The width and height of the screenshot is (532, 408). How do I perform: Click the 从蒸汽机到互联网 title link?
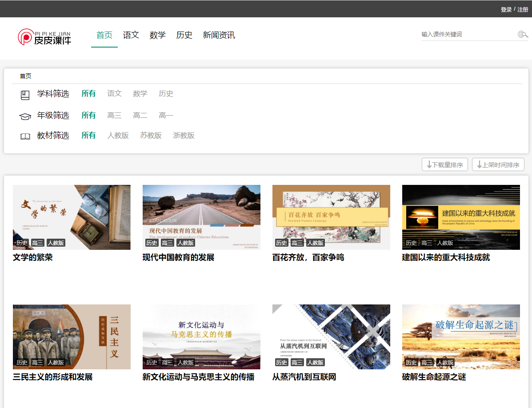coord(304,377)
